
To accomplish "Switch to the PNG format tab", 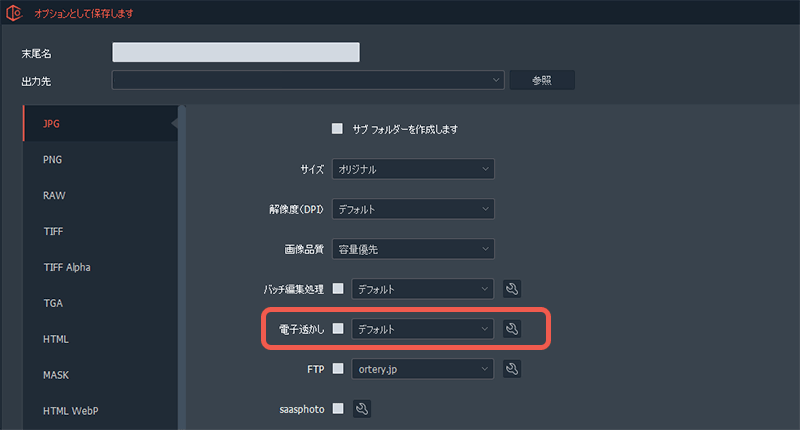I will (x=54, y=159).
